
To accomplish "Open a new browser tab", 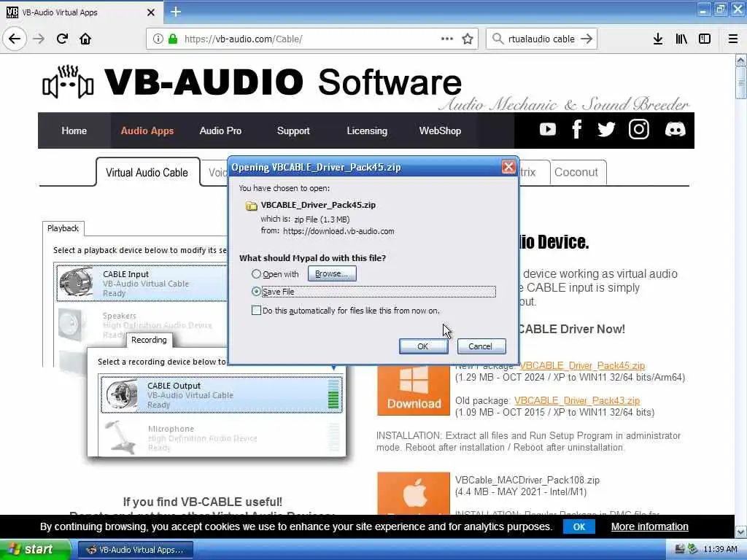I will (176, 12).
